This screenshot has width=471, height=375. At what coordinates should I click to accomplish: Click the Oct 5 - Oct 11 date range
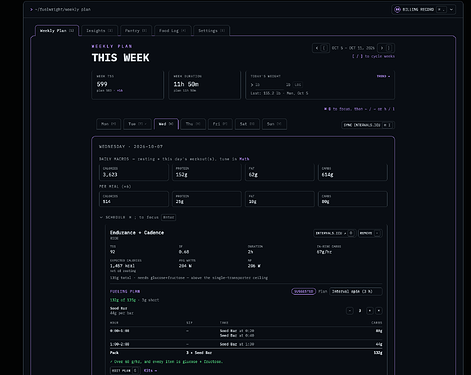click(x=353, y=48)
